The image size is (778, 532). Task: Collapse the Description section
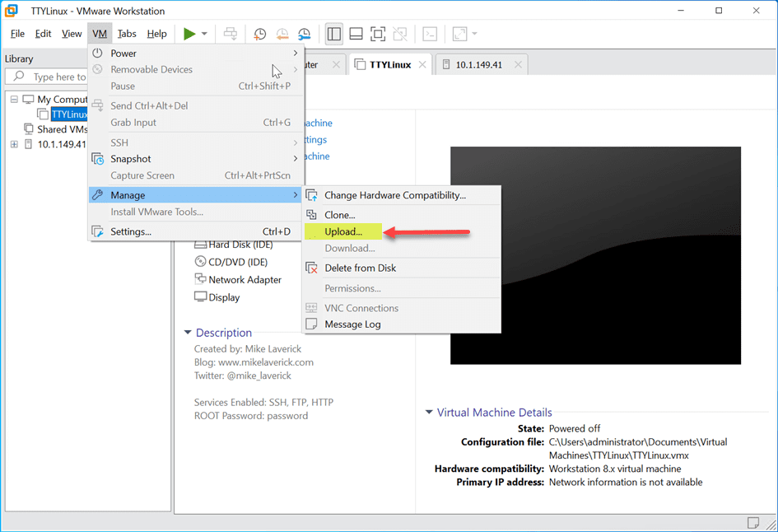188,333
